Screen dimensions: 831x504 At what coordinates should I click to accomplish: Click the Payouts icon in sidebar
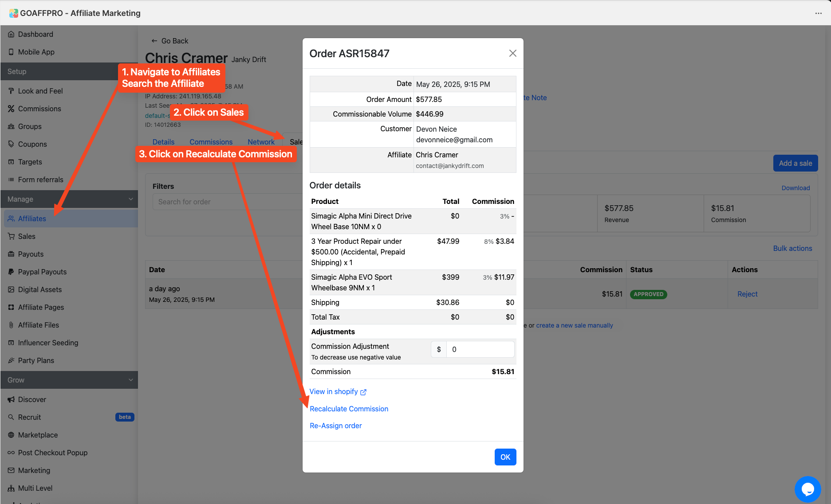click(11, 254)
